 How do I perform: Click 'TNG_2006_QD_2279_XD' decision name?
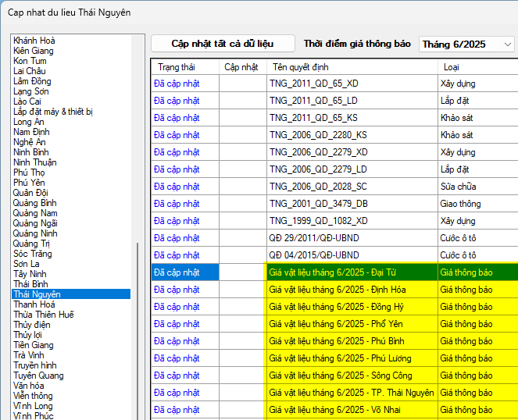coord(352,152)
